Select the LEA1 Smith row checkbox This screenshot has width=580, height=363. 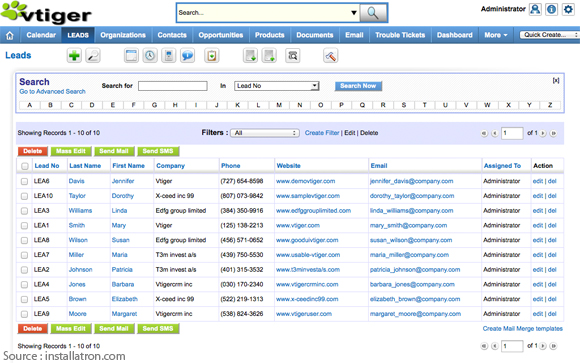(x=24, y=226)
